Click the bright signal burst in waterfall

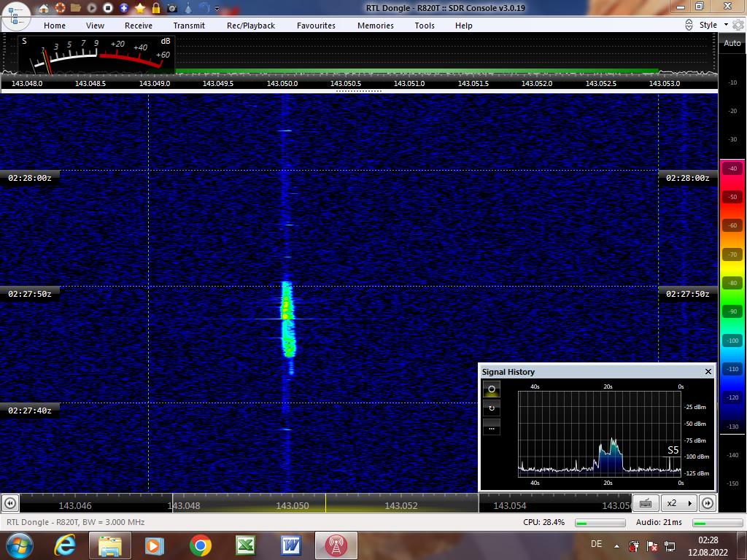pyautogui.click(x=287, y=319)
